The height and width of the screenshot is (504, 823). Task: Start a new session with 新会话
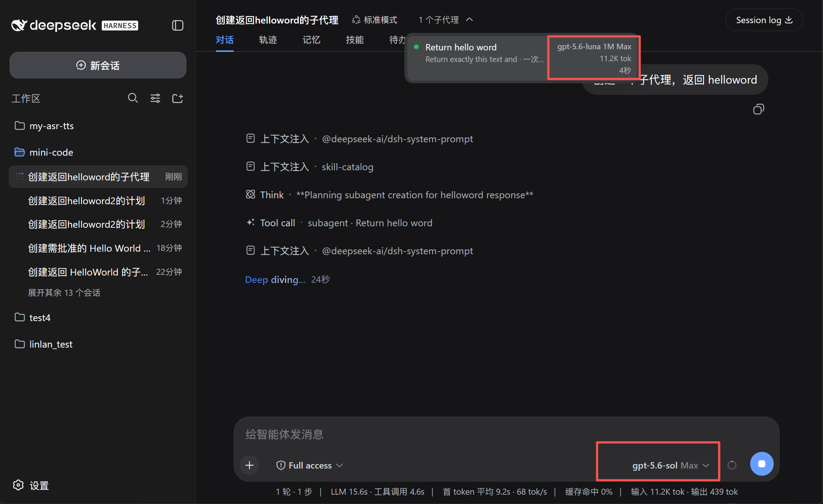tap(98, 65)
